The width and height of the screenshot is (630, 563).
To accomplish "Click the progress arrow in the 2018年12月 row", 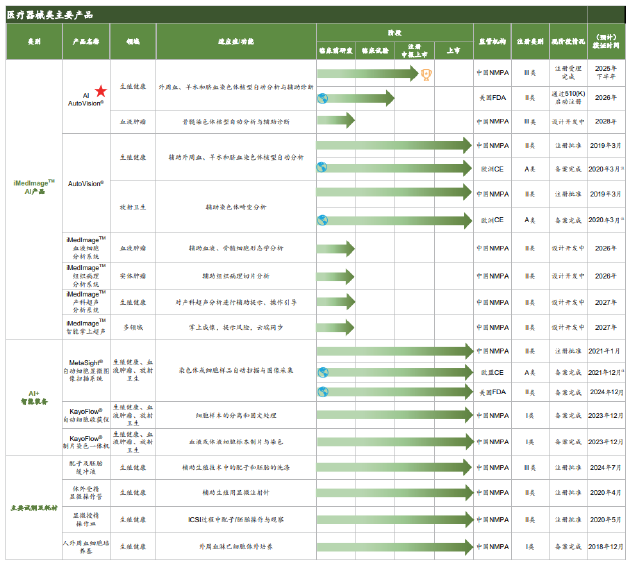I will 395,547.
